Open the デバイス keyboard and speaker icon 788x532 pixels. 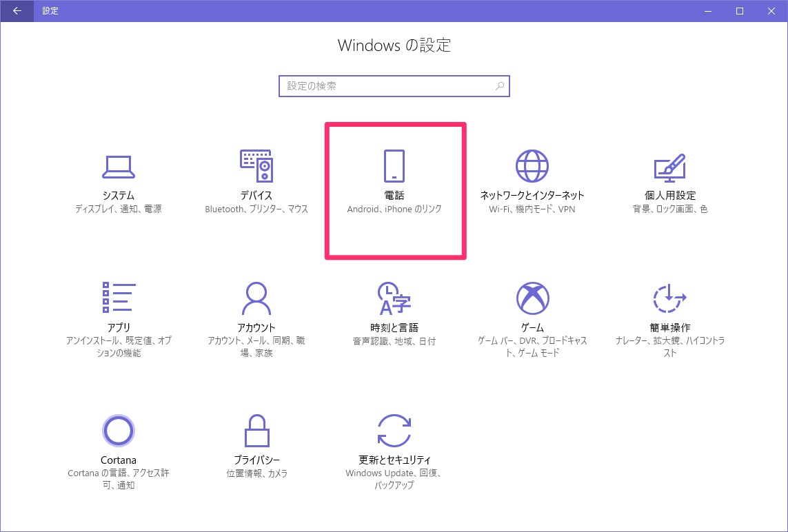tap(256, 166)
